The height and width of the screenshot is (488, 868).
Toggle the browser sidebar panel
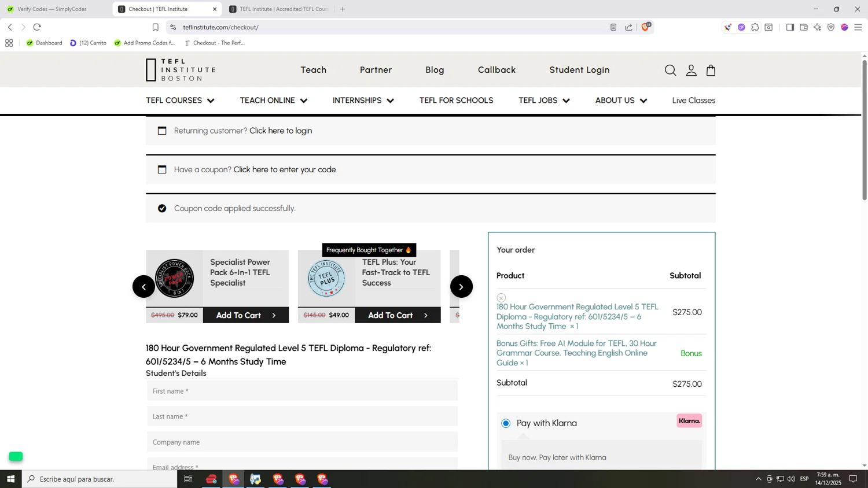[x=790, y=27]
